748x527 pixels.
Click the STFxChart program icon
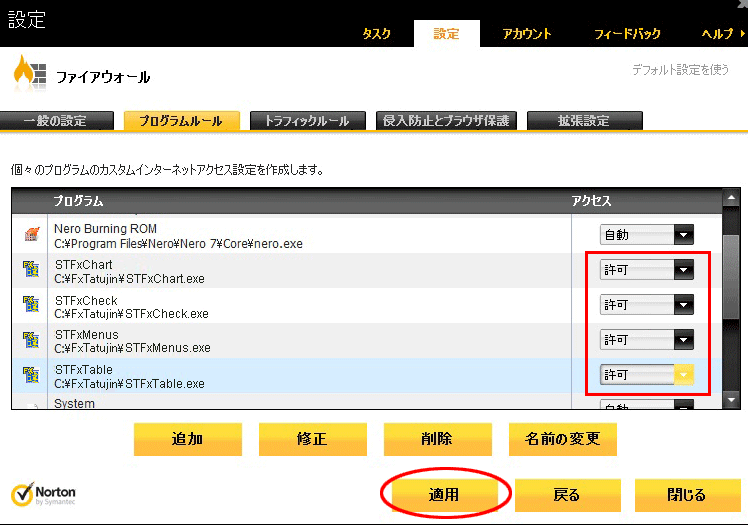click(31, 269)
